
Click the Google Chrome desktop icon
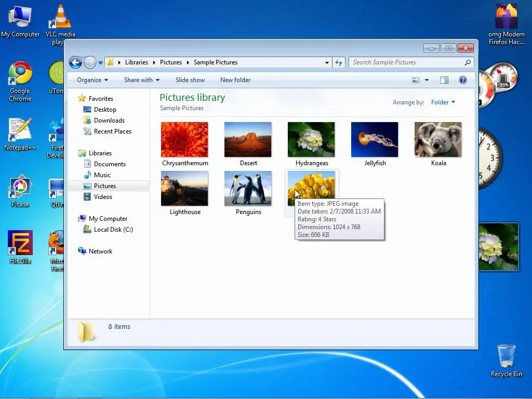coord(20,82)
